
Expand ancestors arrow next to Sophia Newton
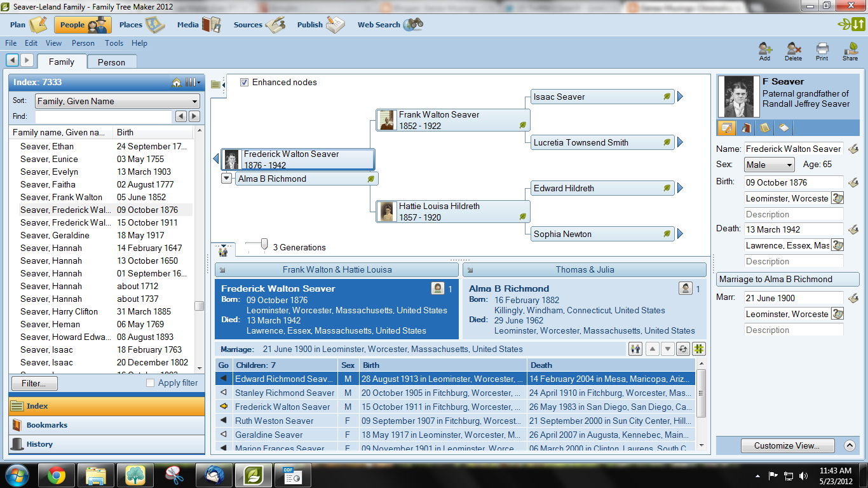(x=680, y=234)
